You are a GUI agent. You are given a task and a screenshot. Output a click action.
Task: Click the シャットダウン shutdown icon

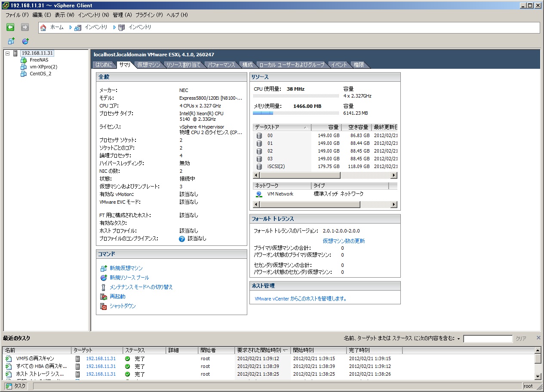pos(103,306)
